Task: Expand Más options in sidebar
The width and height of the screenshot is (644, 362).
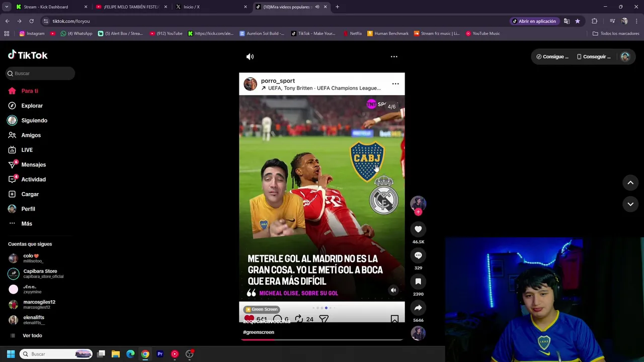Action: point(27,224)
